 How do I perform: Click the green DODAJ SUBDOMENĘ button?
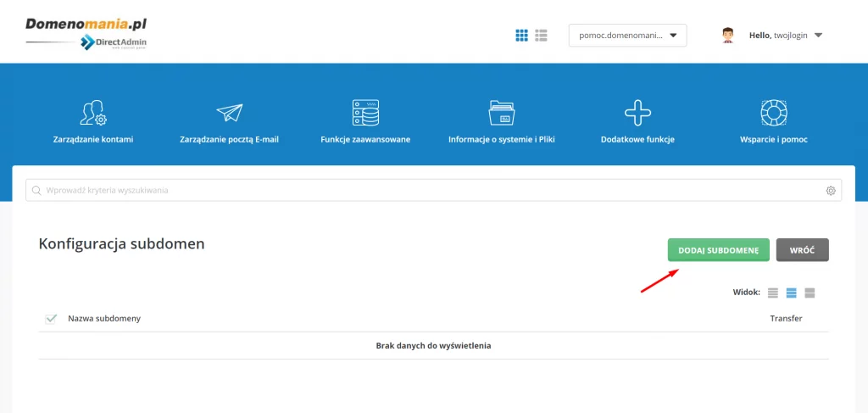point(718,250)
